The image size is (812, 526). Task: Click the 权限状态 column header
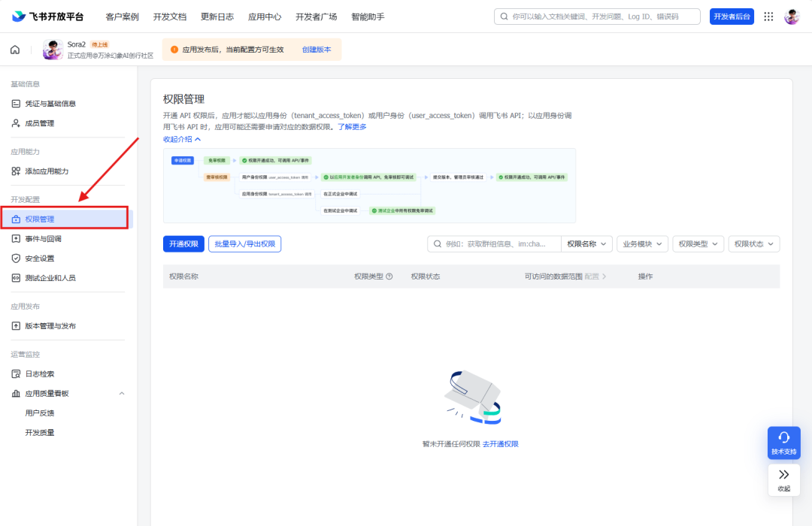click(x=426, y=277)
